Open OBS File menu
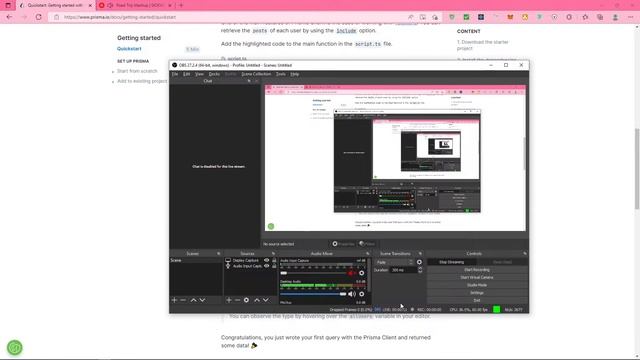This screenshot has height=360, width=640. (175, 74)
